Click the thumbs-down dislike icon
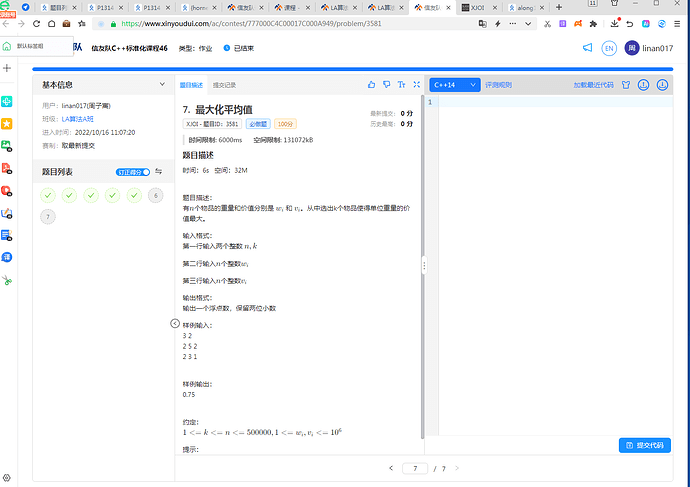The width and height of the screenshot is (690, 487). (386, 84)
